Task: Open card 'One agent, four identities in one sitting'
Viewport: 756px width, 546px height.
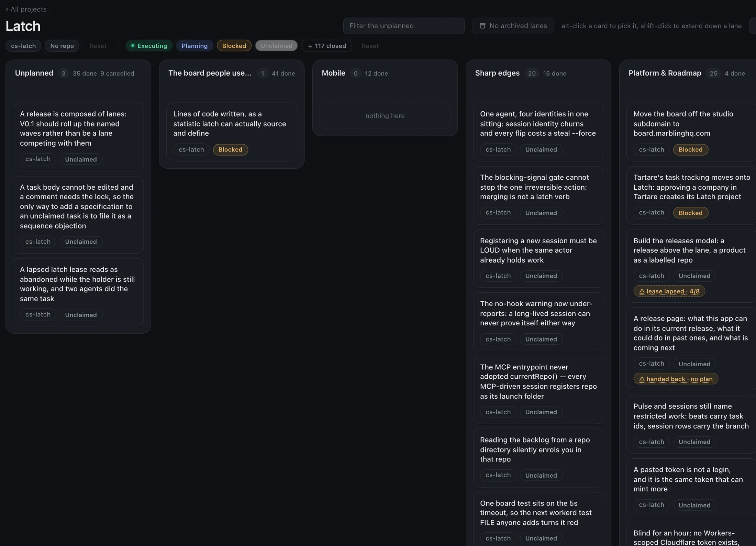Action: point(538,132)
